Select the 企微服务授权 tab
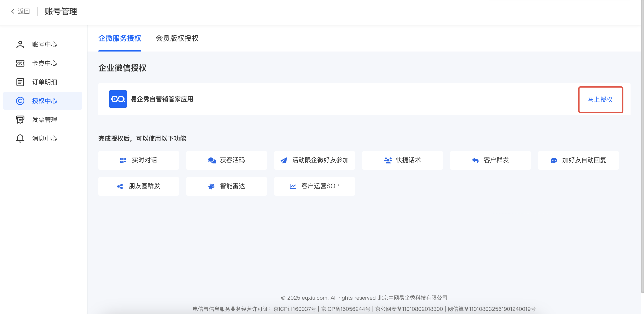The width and height of the screenshot is (644, 314). [120, 38]
